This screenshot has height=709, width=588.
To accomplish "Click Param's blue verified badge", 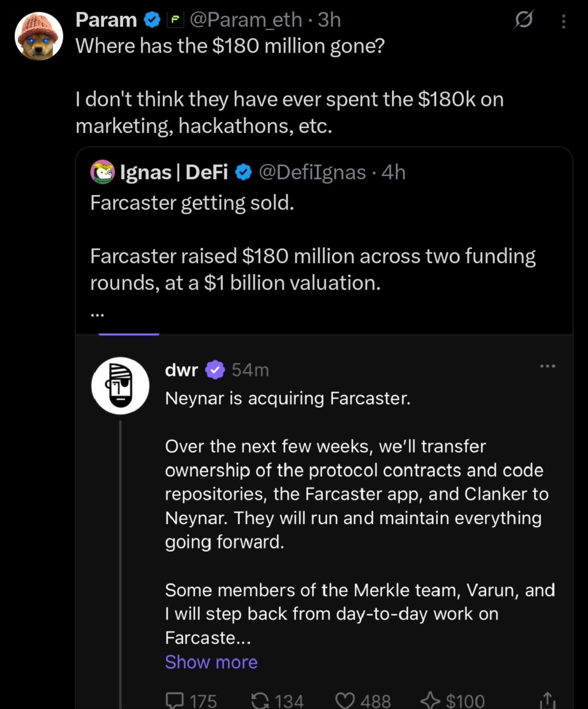I will coord(152,20).
